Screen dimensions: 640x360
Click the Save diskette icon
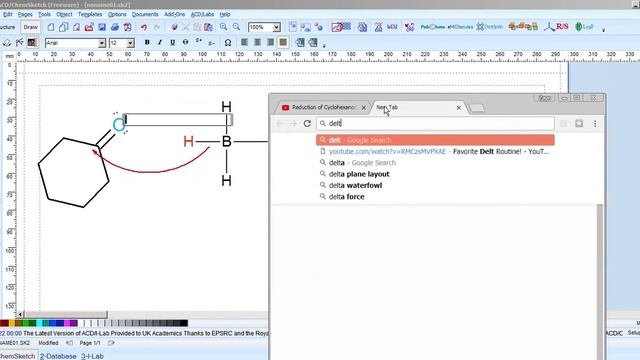tap(102, 27)
